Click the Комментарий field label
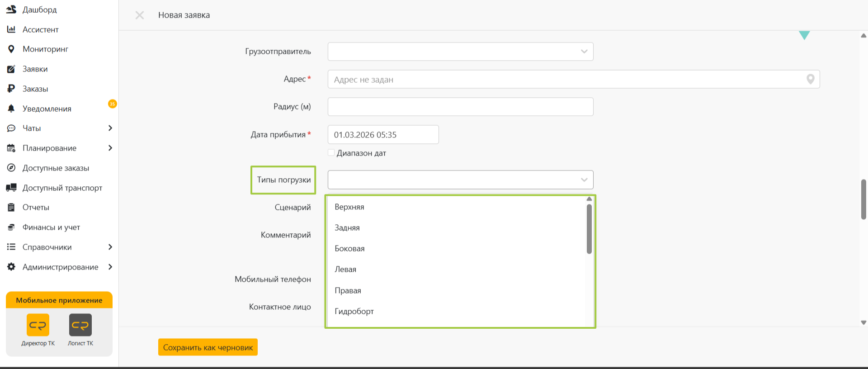Screen dimensions: 868x369 point(286,235)
